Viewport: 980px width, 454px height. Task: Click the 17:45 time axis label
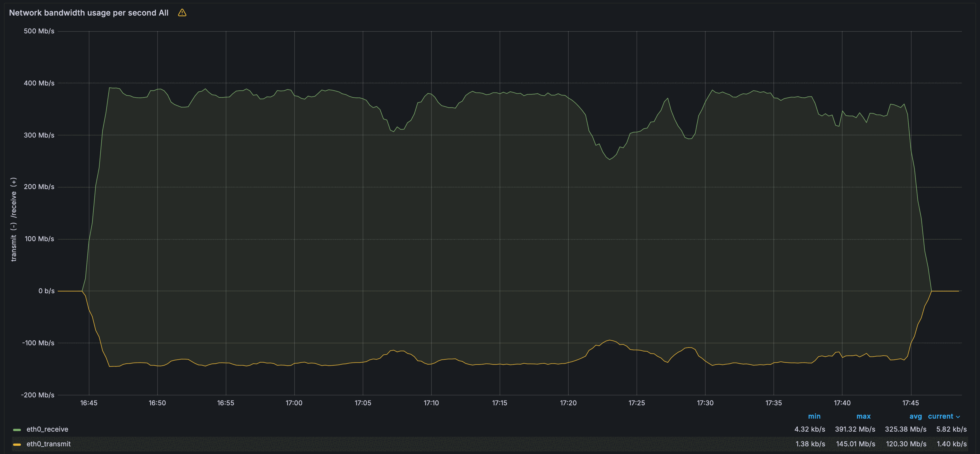(x=910, y=403)
